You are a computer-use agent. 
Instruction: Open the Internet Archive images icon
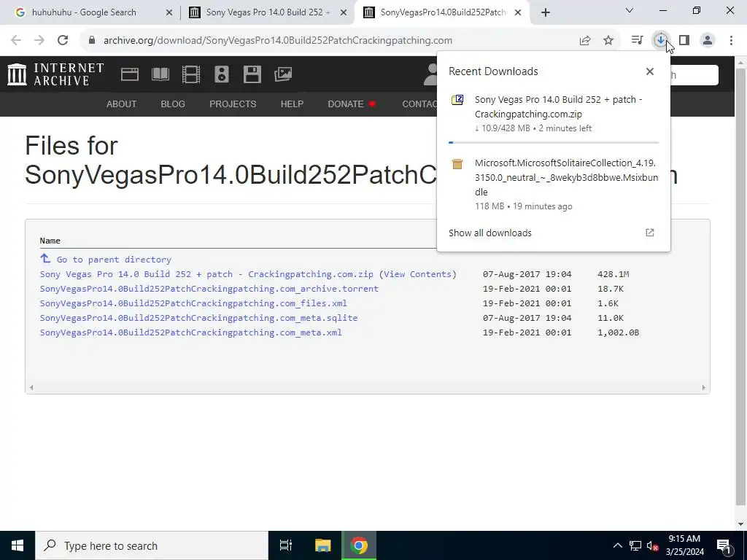(x=283, y=74)
